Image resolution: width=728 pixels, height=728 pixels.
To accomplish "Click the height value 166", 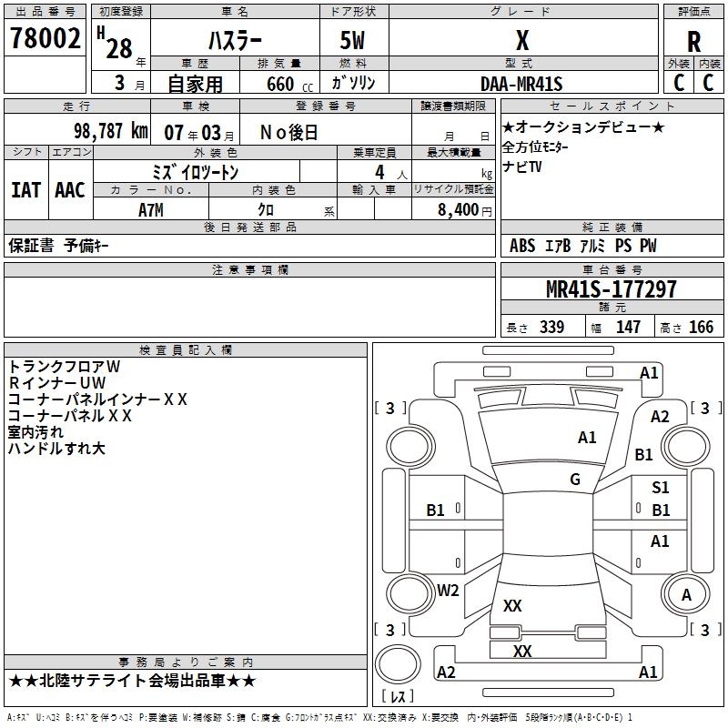I will tap(701, 327).
